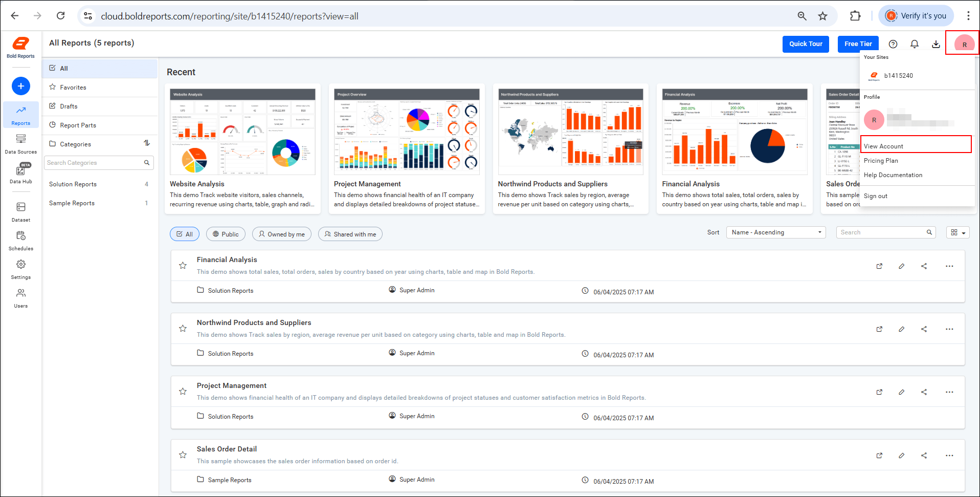Screen dimensions: 980x497
Task: Favorite the Financial Analysis report
Action: tap(183, 266)
